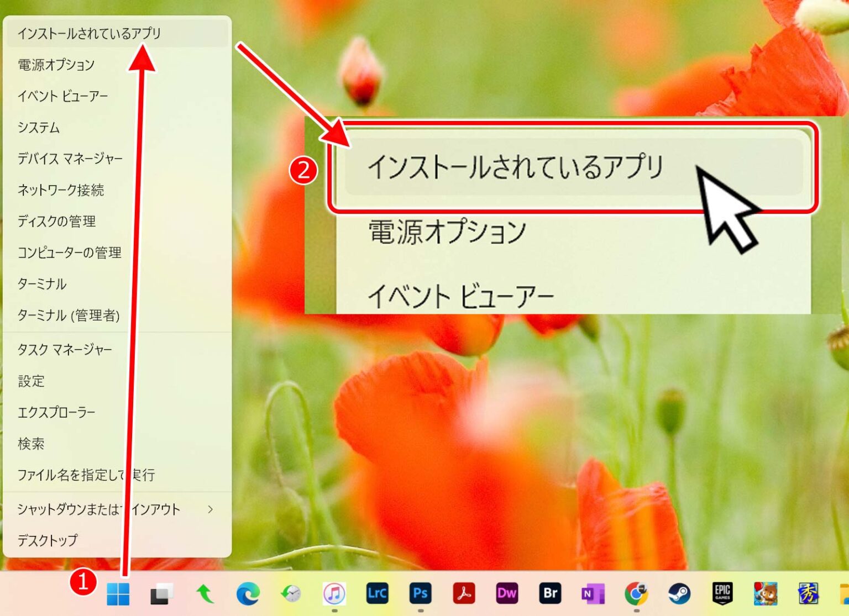Launch Dreamweaver (Dw) from taskbar
This screenshot has height=616, width=849.
507,593
